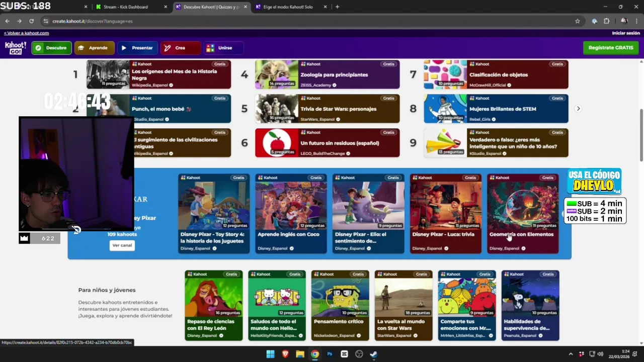View site information icon in address bar
This screenshot has width=644, height=362.
[46, 21]
